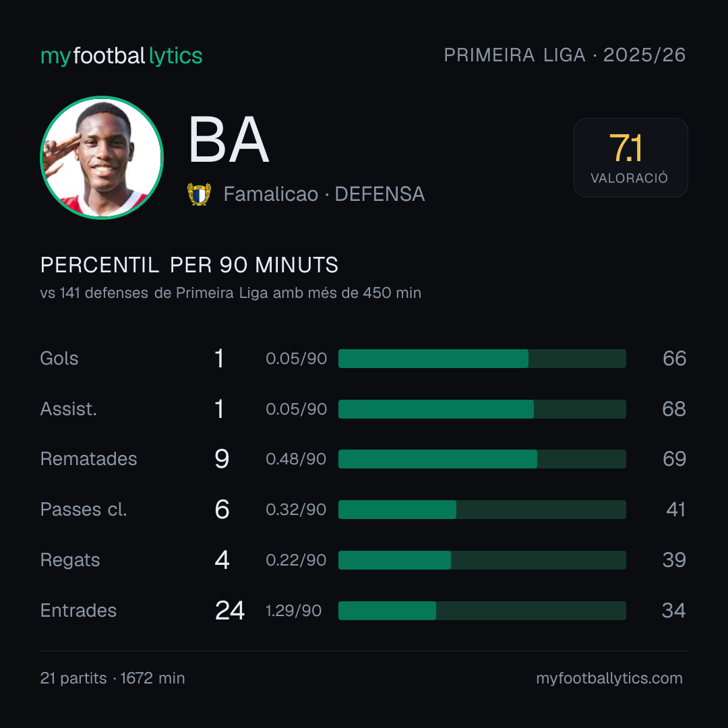Click the Regats percentile bar
This screenshot has width=728, height=728.
point(482,560)
